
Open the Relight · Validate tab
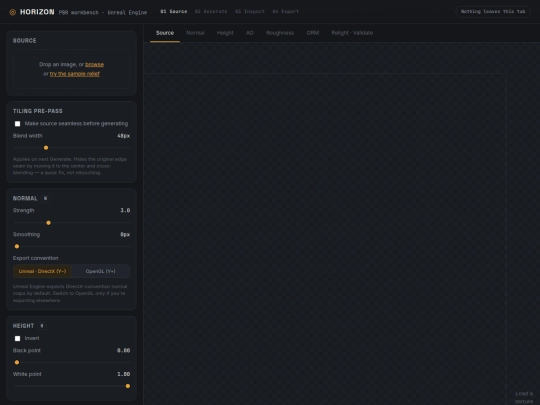(352, 33)
